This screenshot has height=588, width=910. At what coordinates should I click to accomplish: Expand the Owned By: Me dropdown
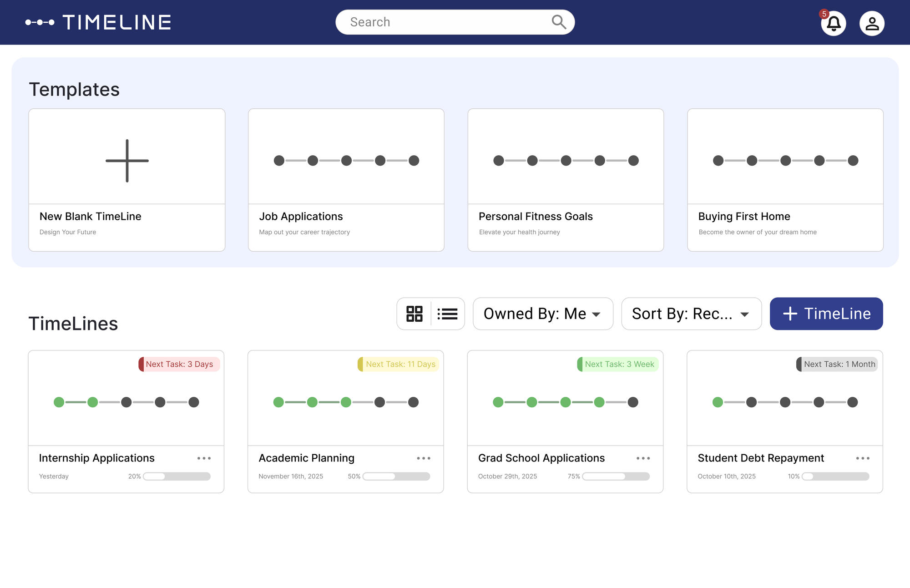coord(543,314)
